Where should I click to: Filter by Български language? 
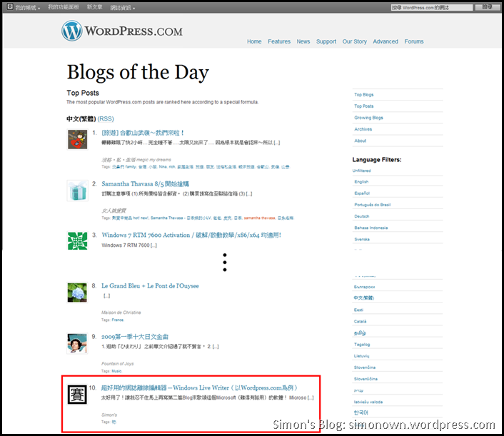pyautogui.click(x=365, y=287)
